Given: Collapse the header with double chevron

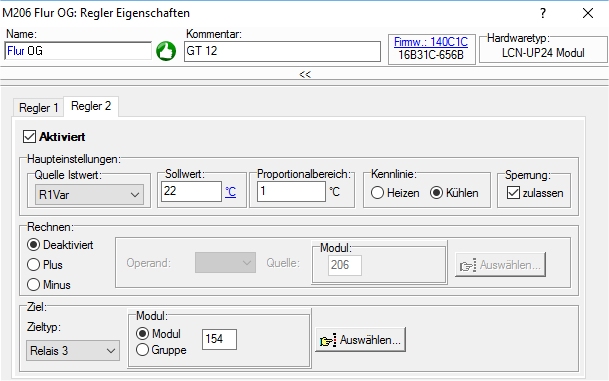Looking at the screenshot, I should 305,74.
